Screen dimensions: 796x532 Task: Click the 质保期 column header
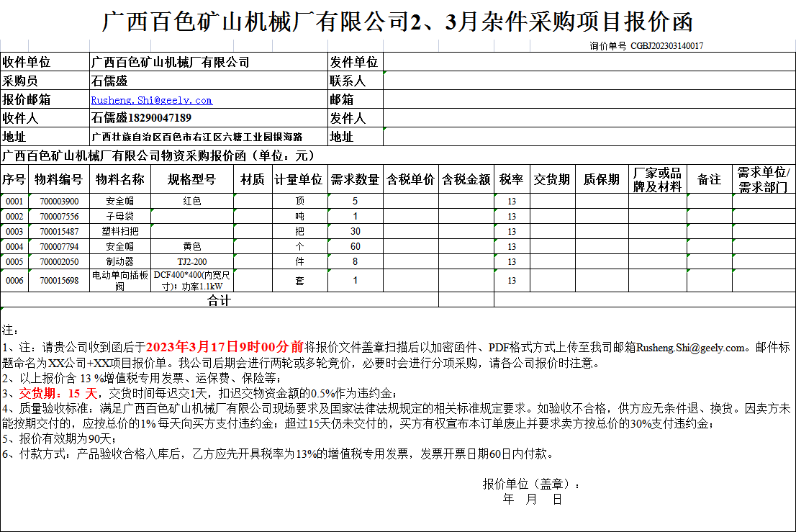[602, 179]
